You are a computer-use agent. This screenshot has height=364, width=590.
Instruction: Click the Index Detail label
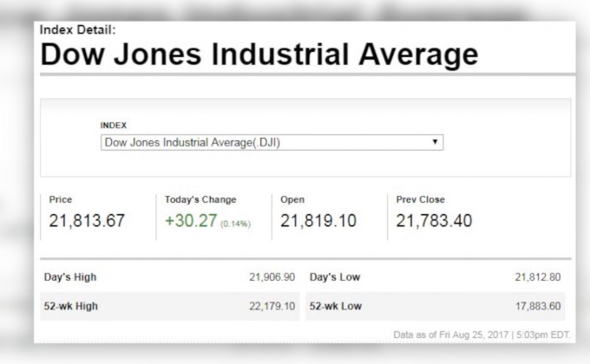(x=70, y=29)
